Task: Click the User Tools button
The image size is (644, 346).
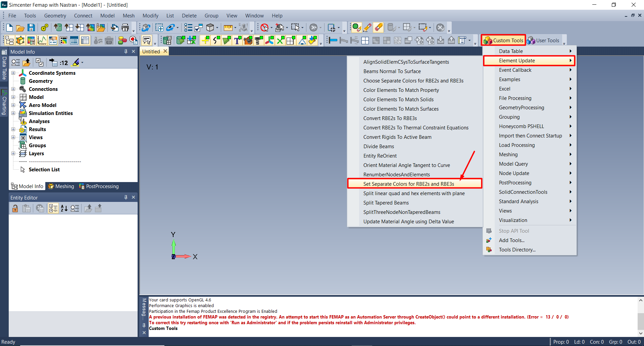Action: [x=543, y=41]
